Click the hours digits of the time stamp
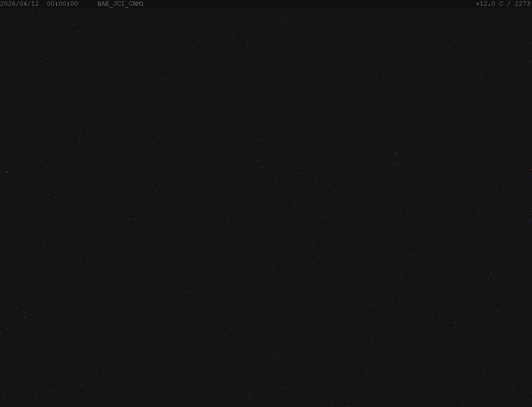Image resolution: width=532 pixels, height=407 pixels. pos(51,4)
